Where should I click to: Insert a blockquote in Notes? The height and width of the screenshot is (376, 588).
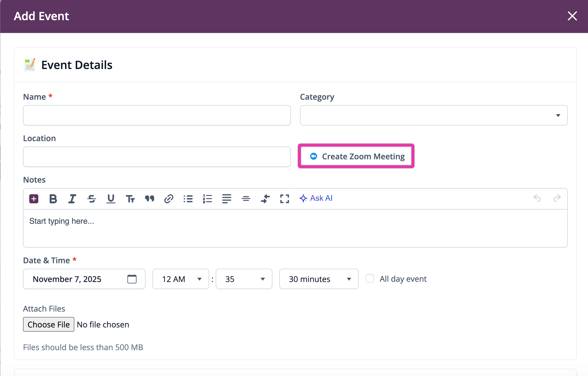(x=150, y=199)
